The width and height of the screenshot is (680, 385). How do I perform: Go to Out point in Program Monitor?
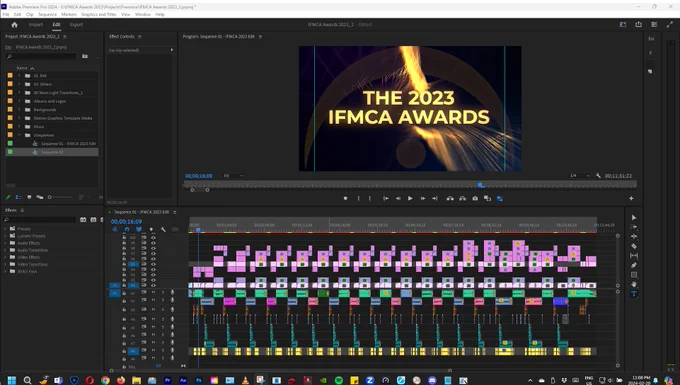pos(435,199)
